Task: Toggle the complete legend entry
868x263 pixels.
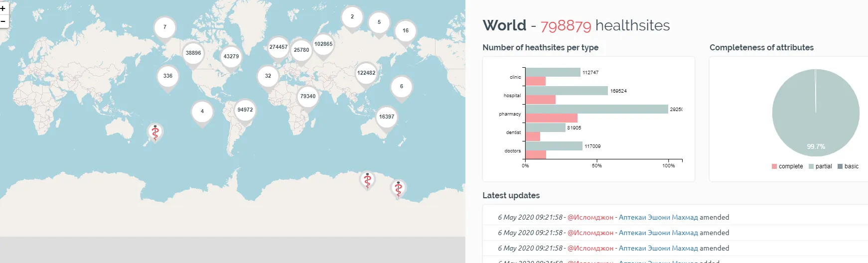Action: click(x=787, y=166)
